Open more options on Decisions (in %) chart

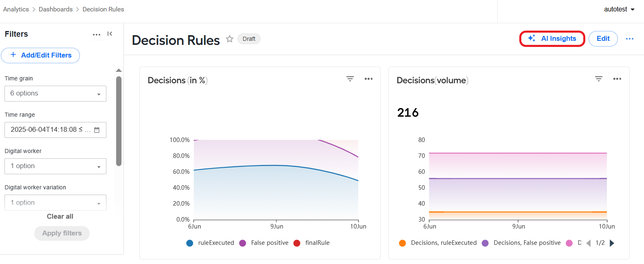(368, 79)
